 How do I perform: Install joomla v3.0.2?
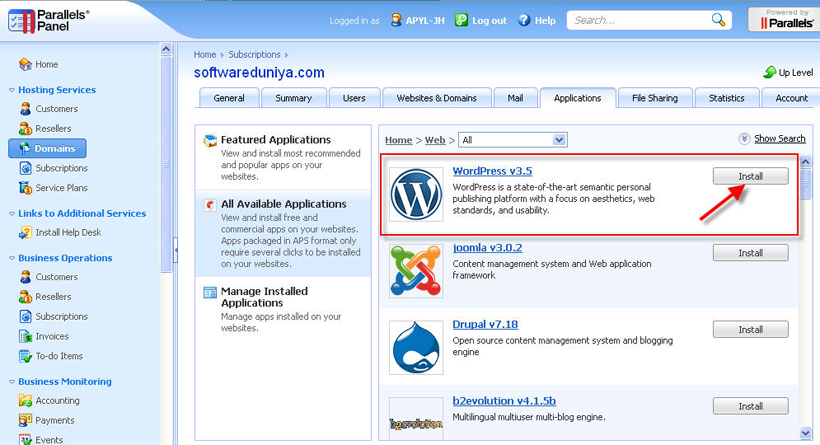[x=750, y=253]
